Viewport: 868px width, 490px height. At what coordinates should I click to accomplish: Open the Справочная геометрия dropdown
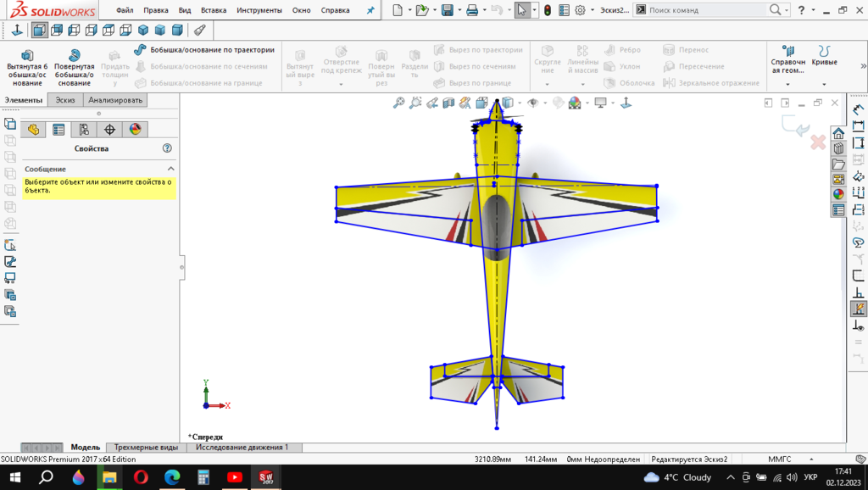(x=787, y=84)
